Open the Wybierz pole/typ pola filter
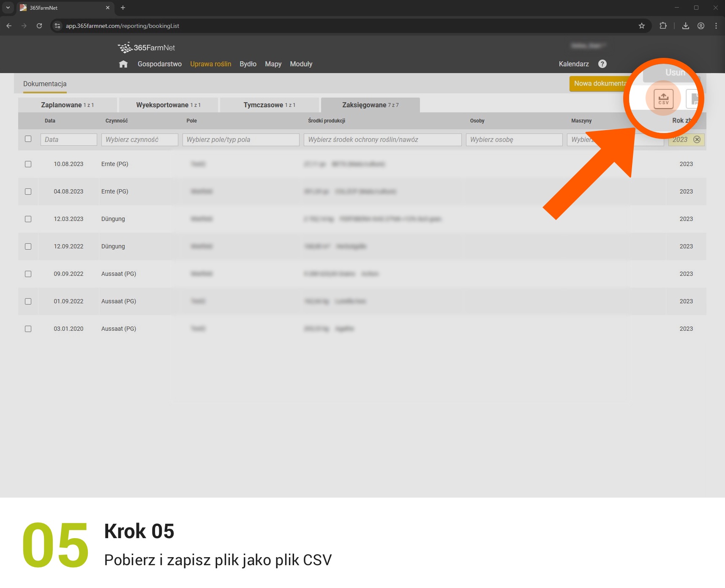Screen dimensions: 725x588 [240, 140]
